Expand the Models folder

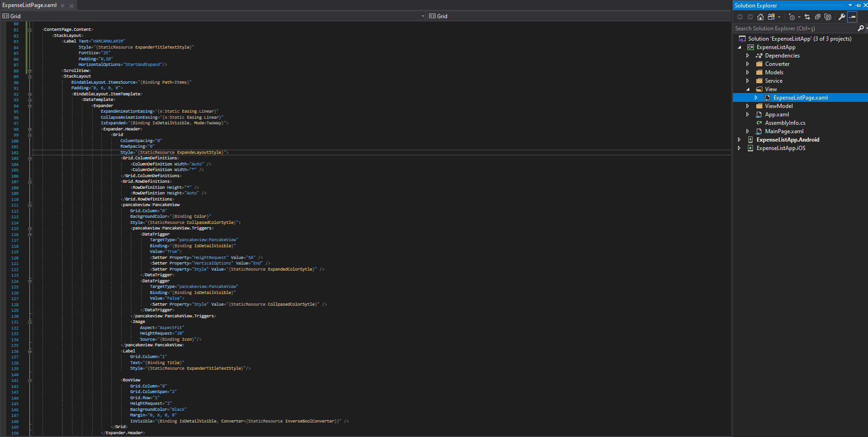[x=748, y=72]
